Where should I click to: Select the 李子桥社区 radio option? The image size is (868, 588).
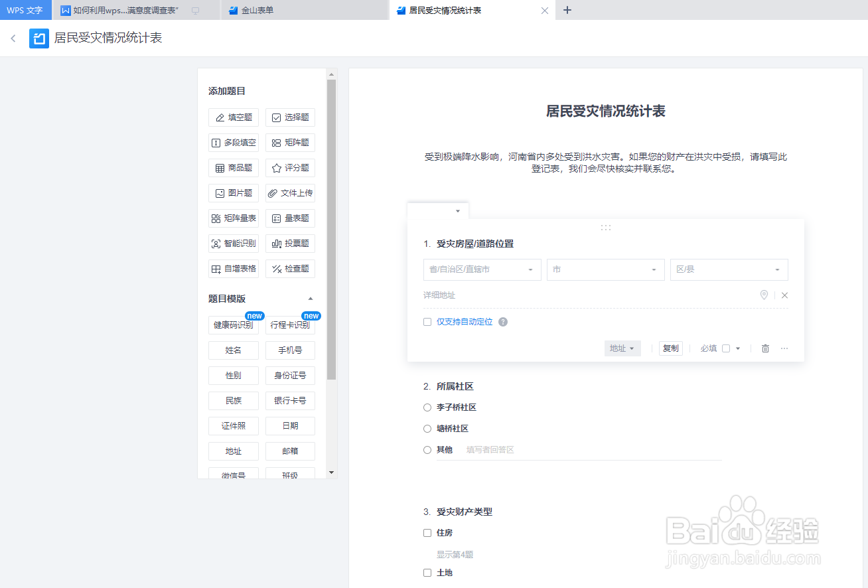pos(427,407)
